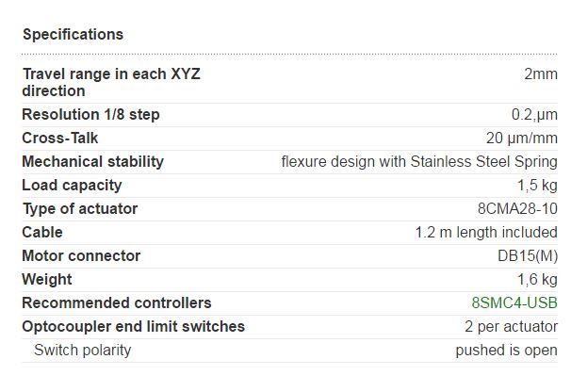This screenshot has width=571, height=392.
Task: Select the Cross-Talk row label
Action: click(x=60, y=139)
